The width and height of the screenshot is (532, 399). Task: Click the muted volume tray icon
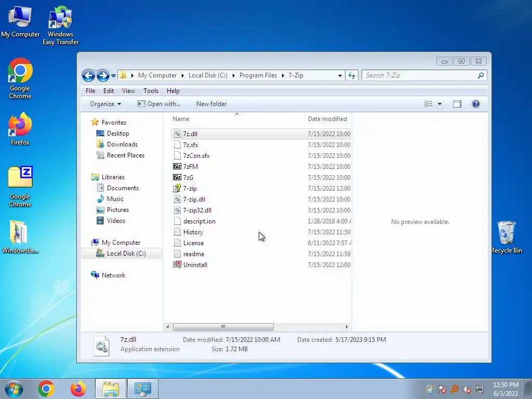coord(467,389)
